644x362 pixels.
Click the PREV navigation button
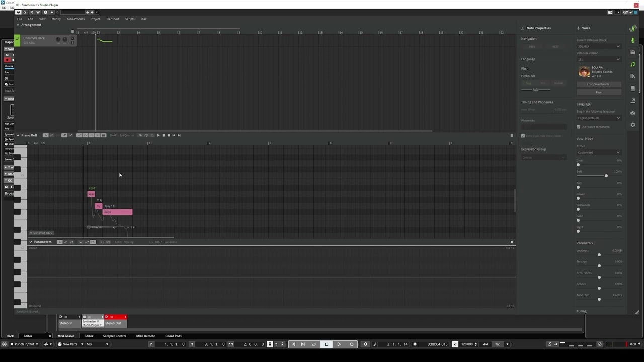point(532,47)
